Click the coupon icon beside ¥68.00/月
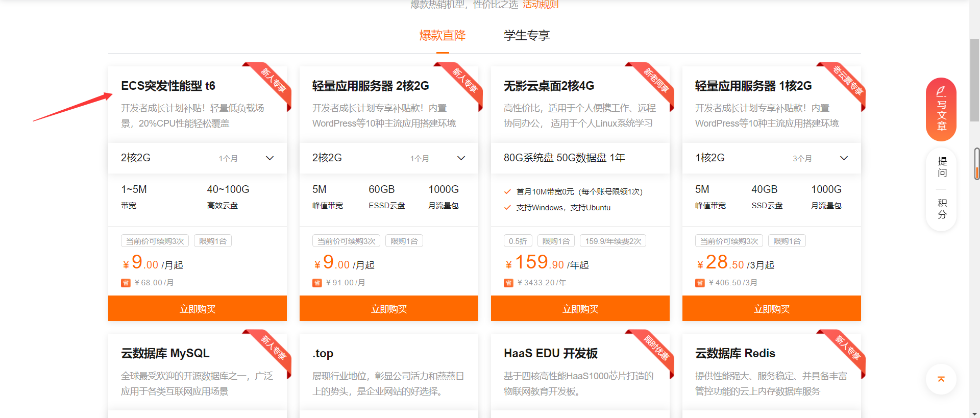 (x=126, y=283)
